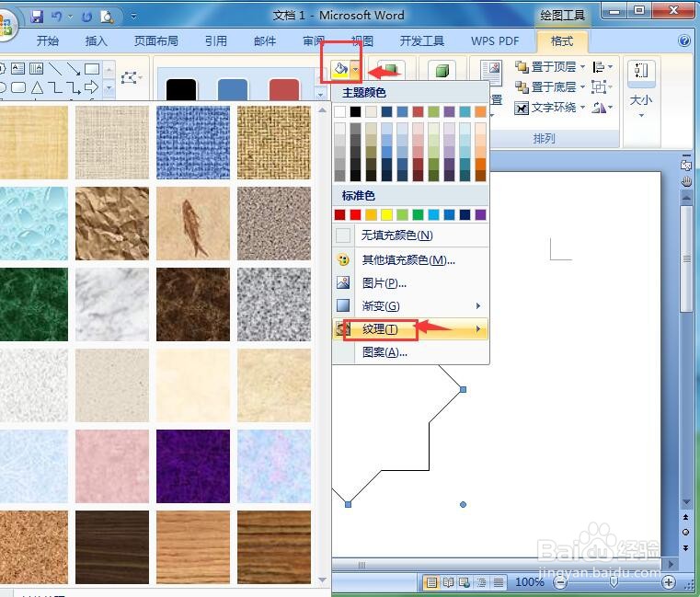Screen dimensions: 700x597
Task: Expand the shape styles gallery more arrow
Action: [x=320, y=95]
